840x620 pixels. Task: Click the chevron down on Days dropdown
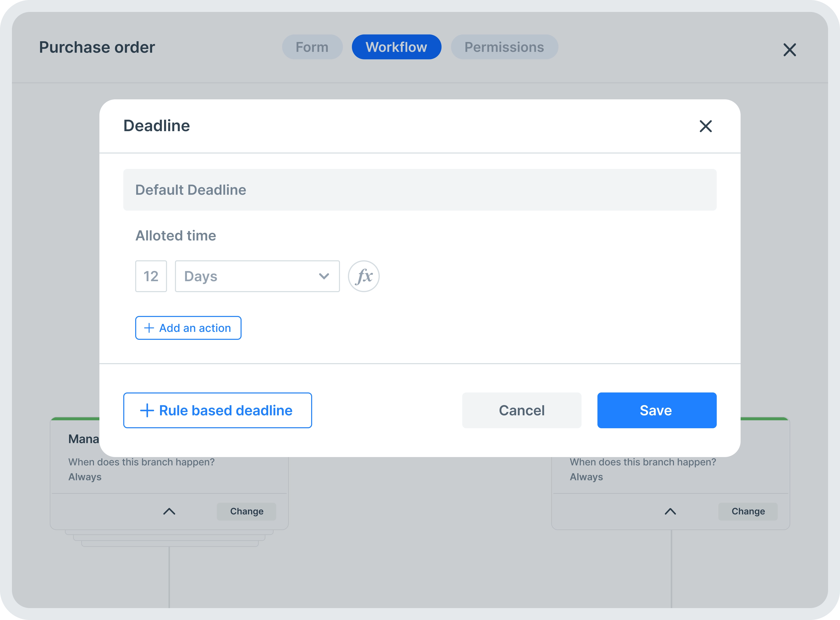click(x=324, y=275)
